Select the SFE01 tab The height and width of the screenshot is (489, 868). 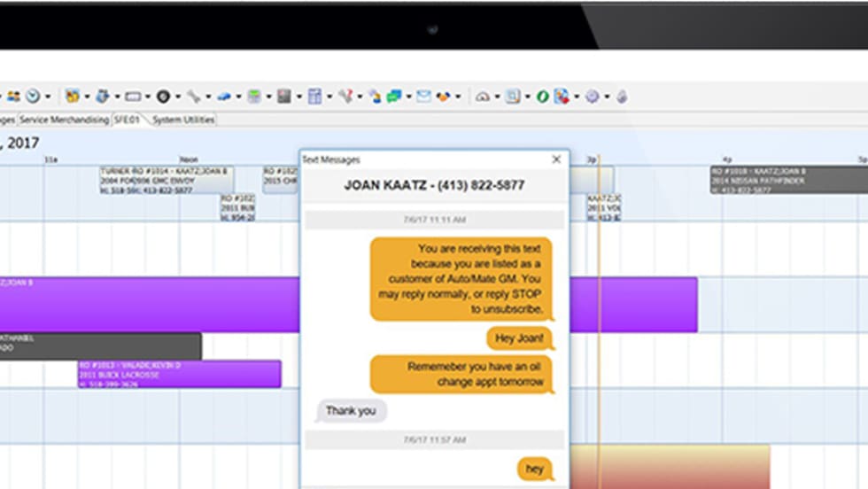(x=126, y=120)
